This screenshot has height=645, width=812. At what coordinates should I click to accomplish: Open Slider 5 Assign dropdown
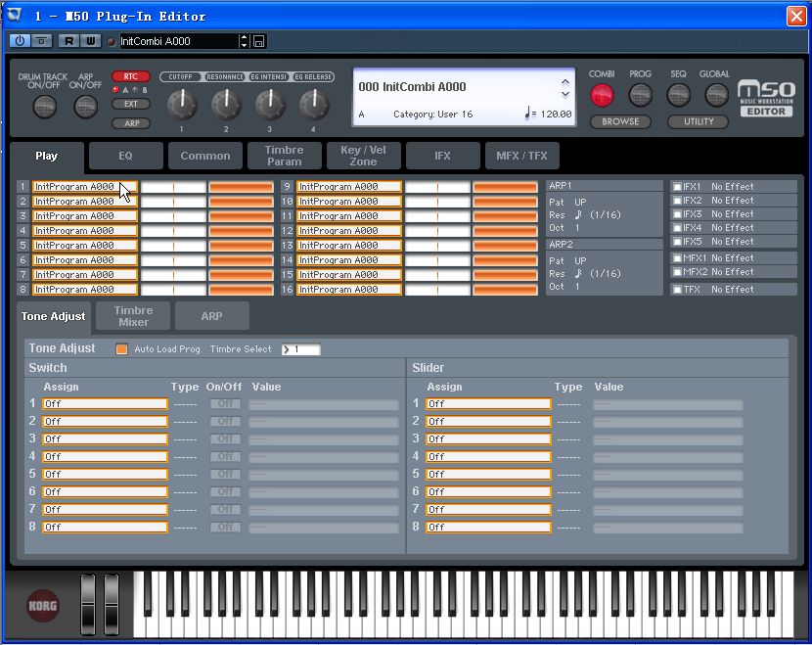click(488, 474)
